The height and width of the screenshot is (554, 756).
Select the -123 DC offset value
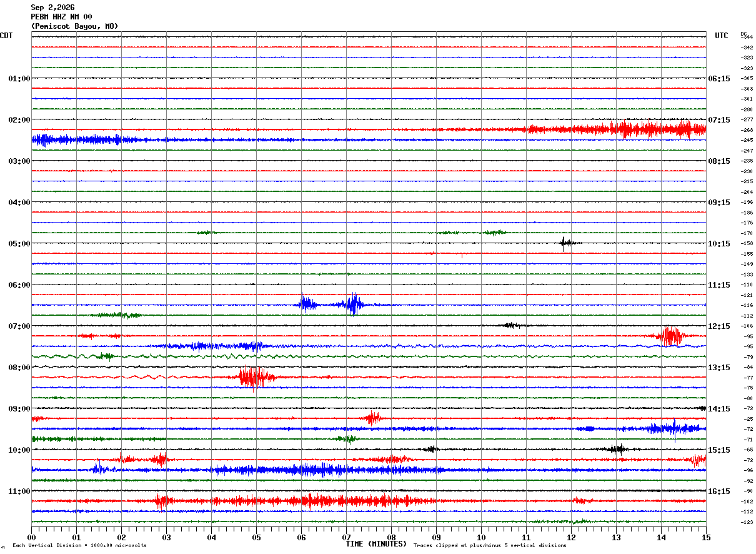(x=747, y=521)
